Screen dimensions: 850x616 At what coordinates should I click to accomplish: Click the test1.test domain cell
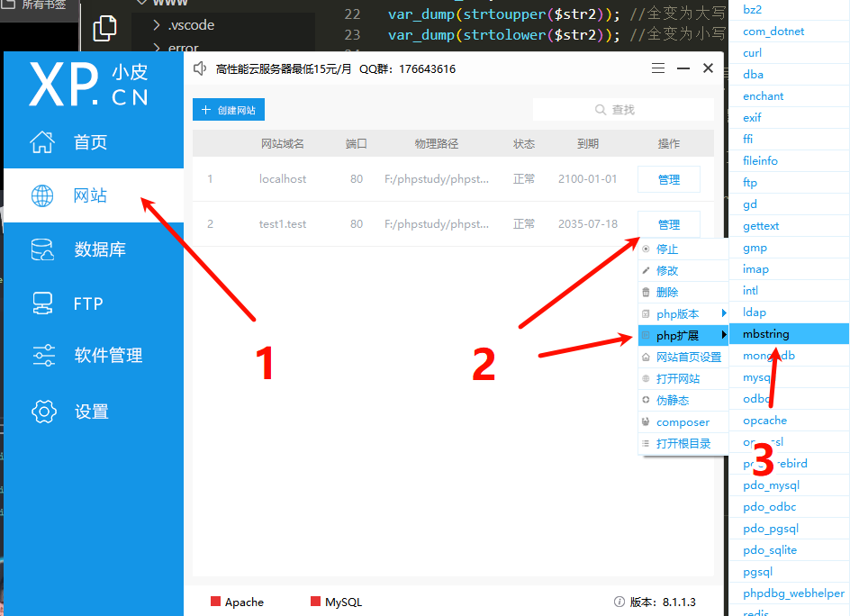click(x=283, y=224)
